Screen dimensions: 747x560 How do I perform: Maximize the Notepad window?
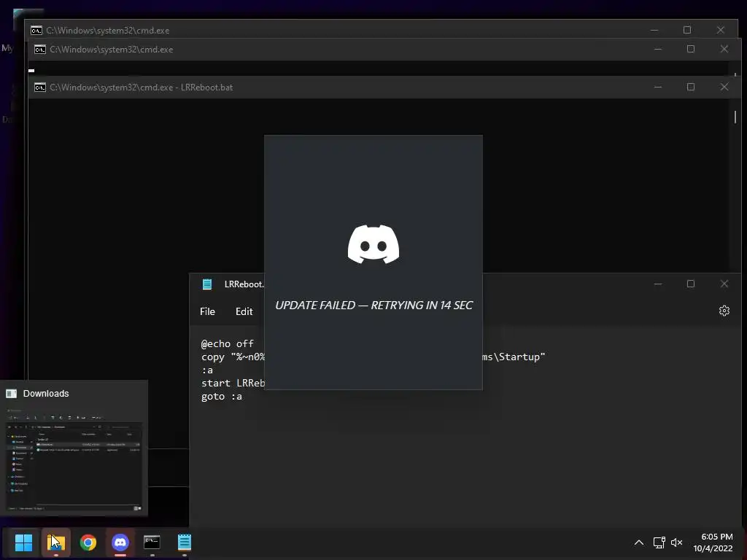(691, 284)
